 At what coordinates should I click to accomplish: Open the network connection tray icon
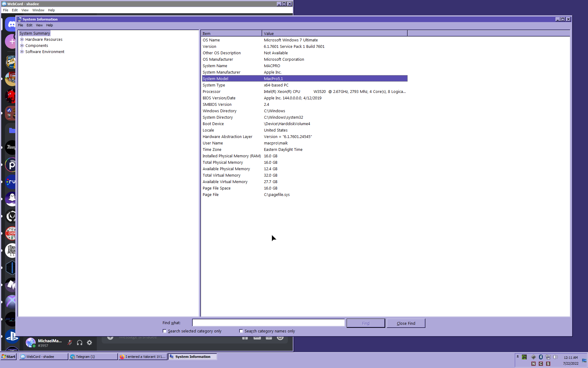click(x=548, y=357)
